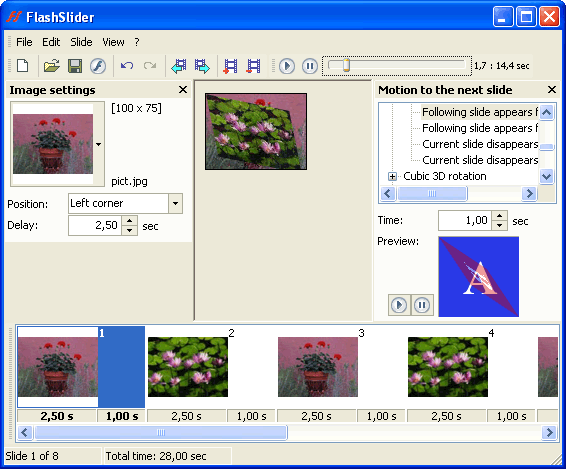Play the slideshow from the main toolbar
The image size is (566, 469).
[x=287, y=66]
